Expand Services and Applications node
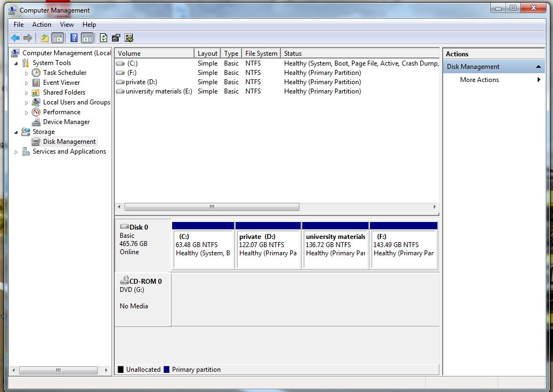The image size is (553, 392). (x=16, y=151)
